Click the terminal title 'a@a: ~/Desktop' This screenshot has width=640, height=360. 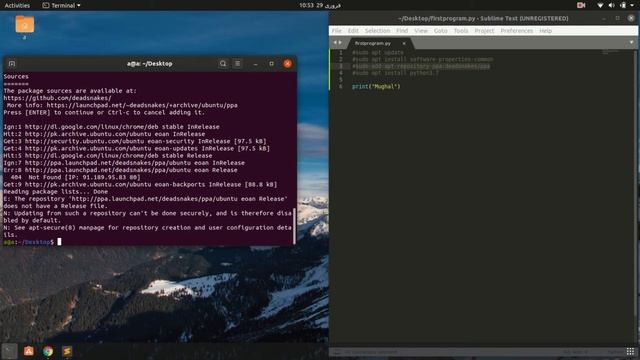(149, 64)
